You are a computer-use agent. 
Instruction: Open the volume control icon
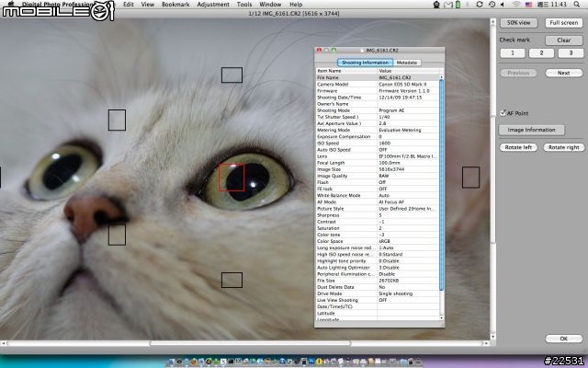[x=503, y=5]
